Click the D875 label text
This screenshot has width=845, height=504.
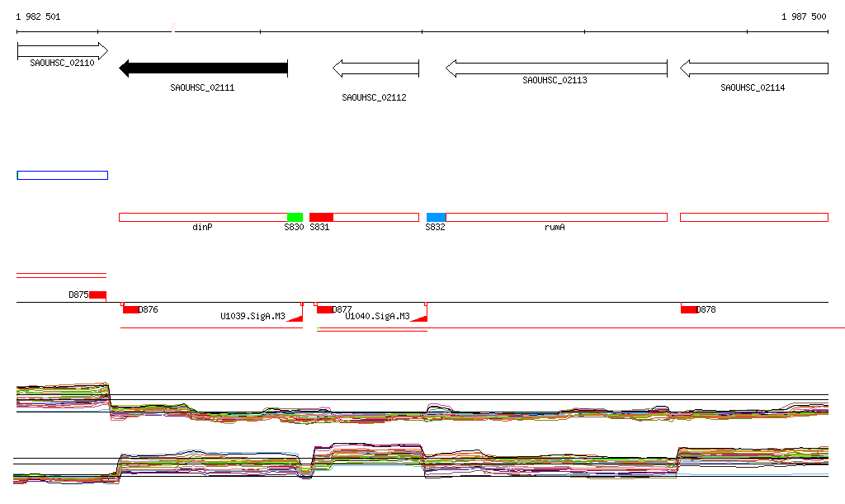pyautogui.click(x=78, y=294)
